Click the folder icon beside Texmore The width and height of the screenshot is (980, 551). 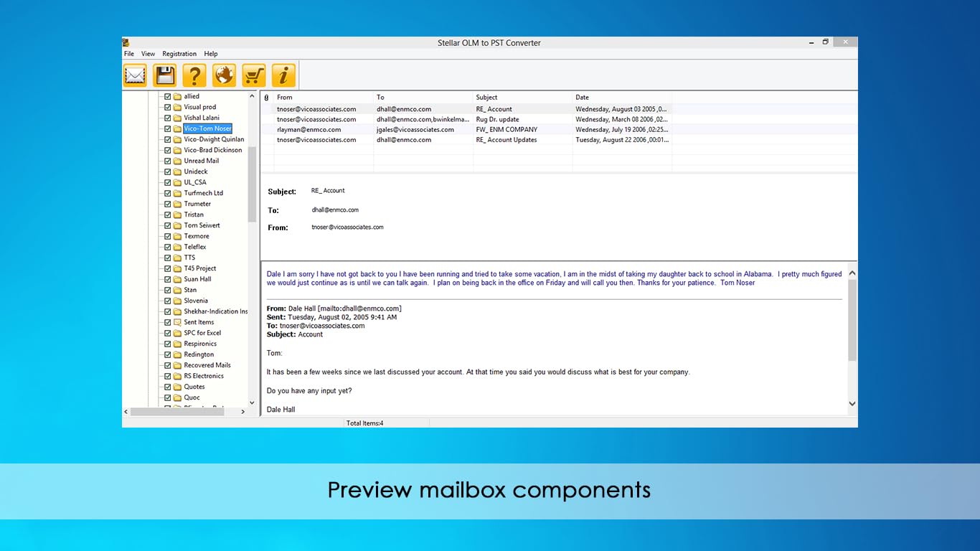point(177,236)
